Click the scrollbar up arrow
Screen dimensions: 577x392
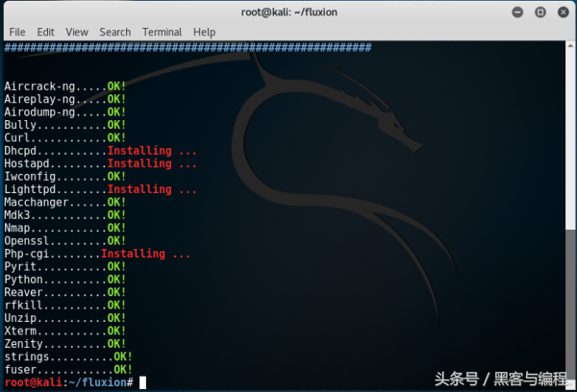click(570, 46)
